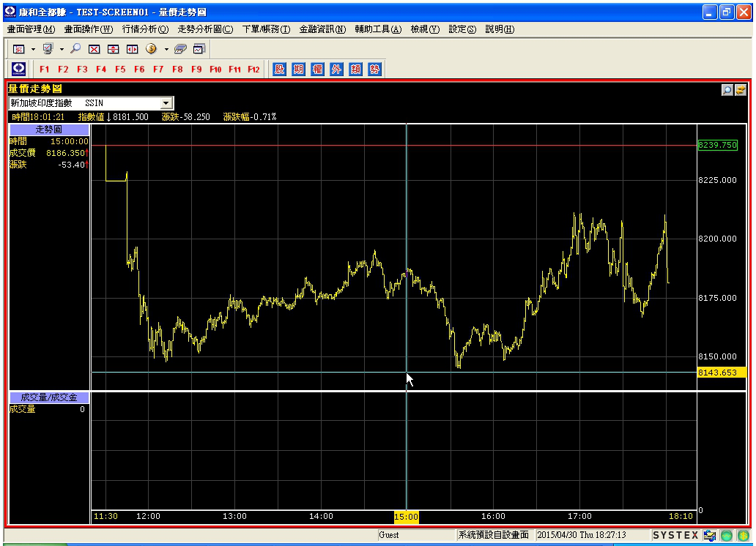The width and height of the screenshot is (756, 546).
Task: Open dropdown arrow beside the first toolbar icon
Action: (x=33, y=49)
